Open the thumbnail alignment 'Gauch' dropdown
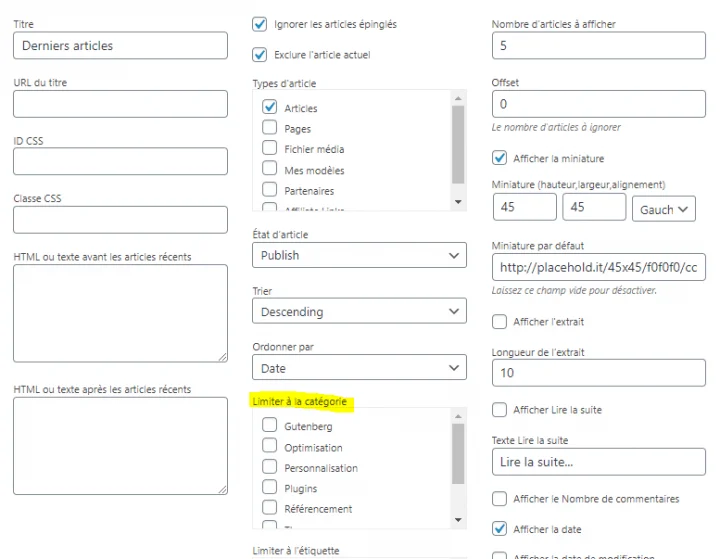The height and width of the screenshot is (559, 720). [663, 209]
